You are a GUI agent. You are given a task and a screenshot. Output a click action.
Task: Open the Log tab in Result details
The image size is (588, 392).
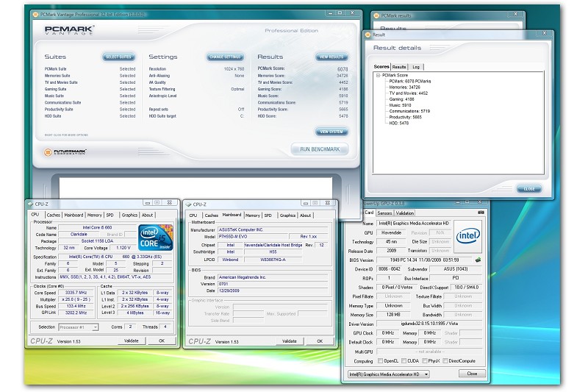tap(416, 67)
